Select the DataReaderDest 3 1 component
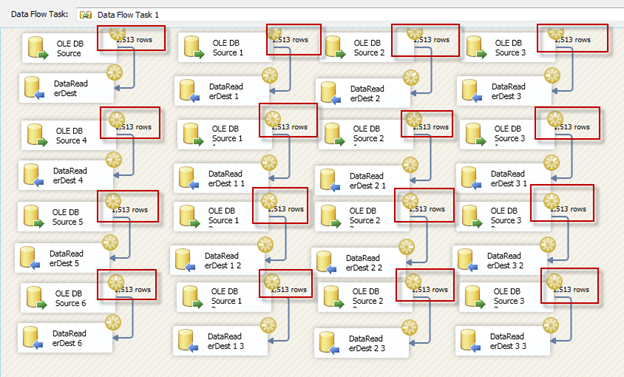The height and width of the screenshot is (377, 624). click(x=503, y=178)
